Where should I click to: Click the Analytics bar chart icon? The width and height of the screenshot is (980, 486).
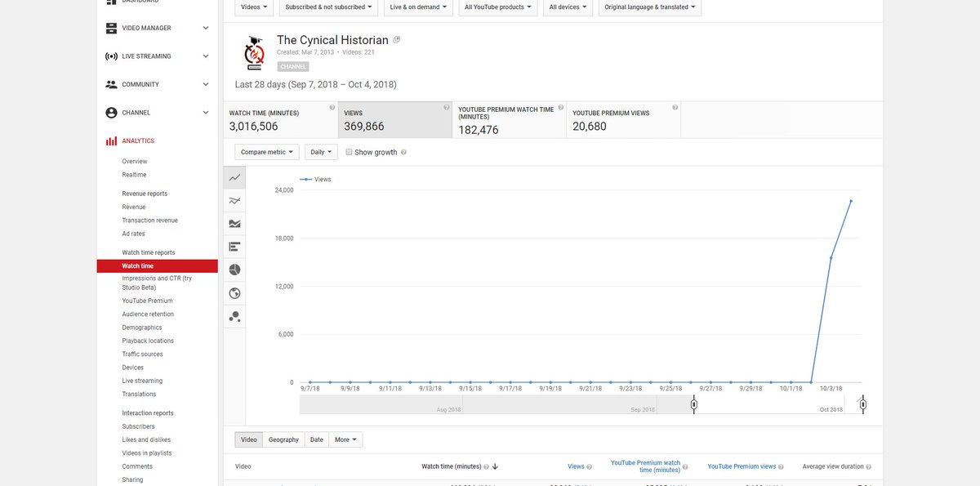pyautogui.click(x=111, y=140)
